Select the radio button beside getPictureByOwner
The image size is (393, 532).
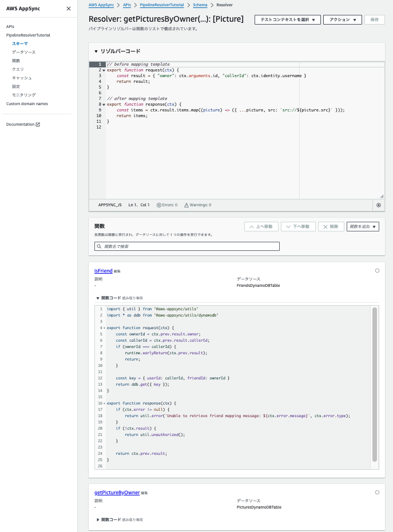pos(377,492)
